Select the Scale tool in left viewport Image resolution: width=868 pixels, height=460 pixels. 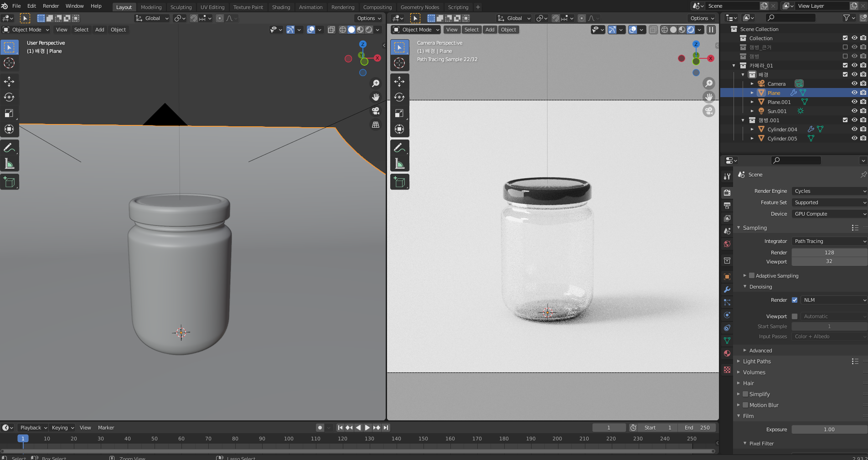(9, 114)
